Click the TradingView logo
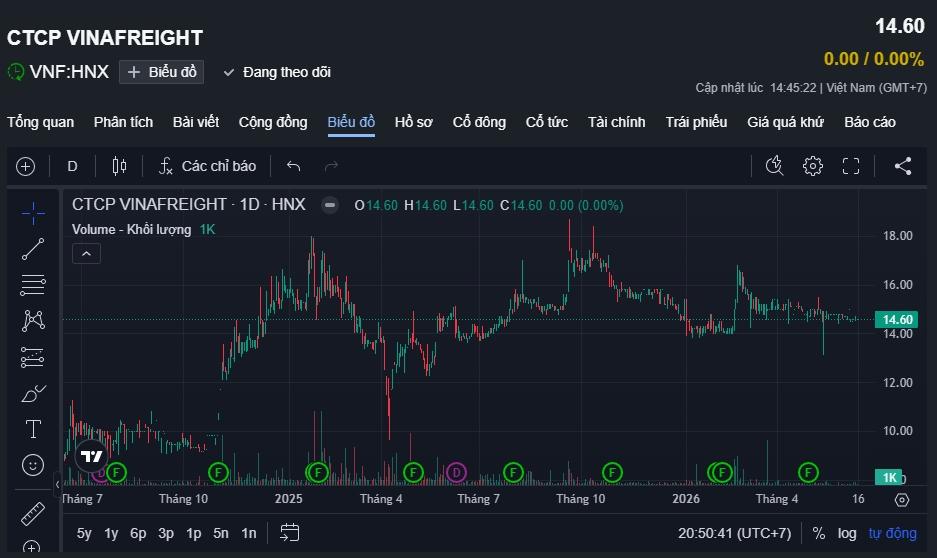Viewport: 937px width, 558px height. pos(91,457)
